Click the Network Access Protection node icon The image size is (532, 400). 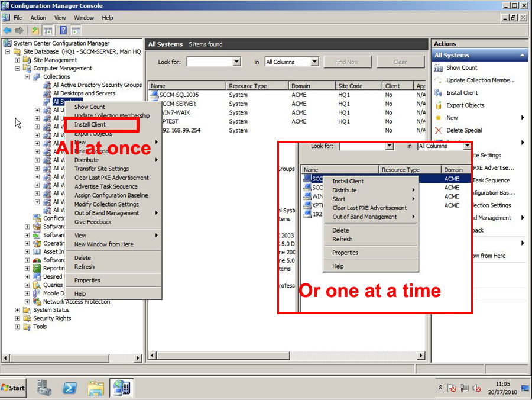[x=37, y=302]
